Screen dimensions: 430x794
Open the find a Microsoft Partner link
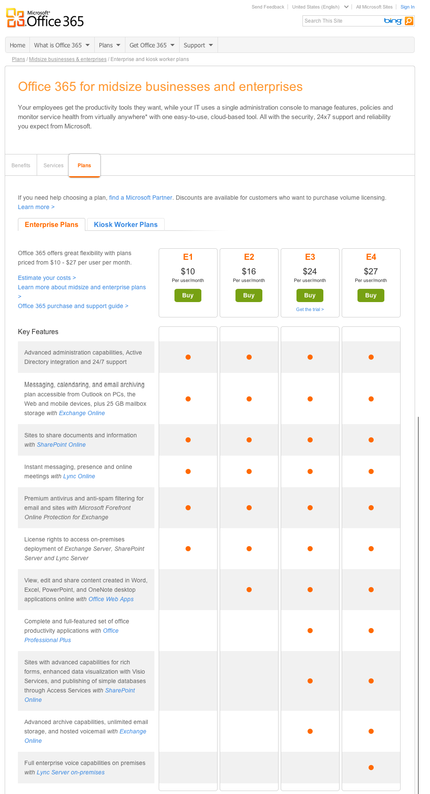point(140,197)
